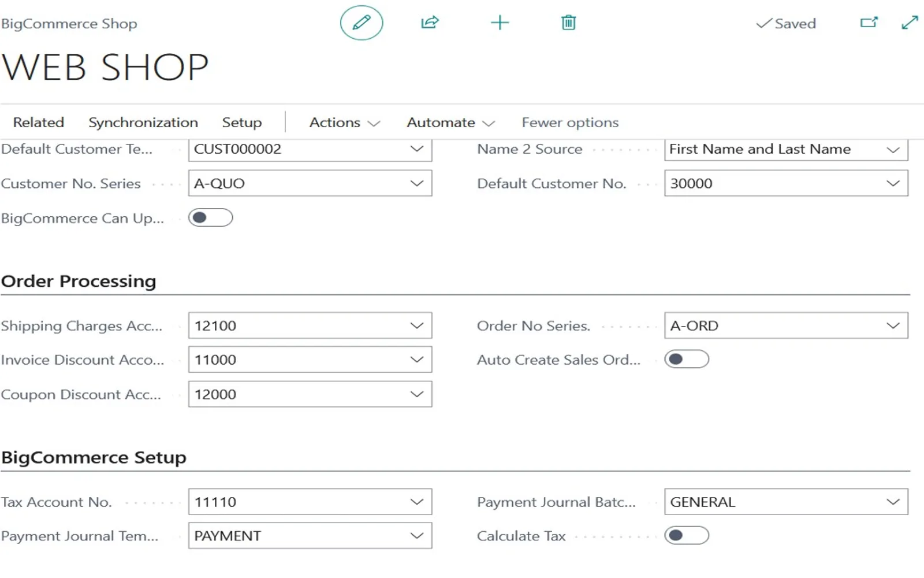
Task: Open Customer No. Series A-QUO dropdown
Action: 417,183
